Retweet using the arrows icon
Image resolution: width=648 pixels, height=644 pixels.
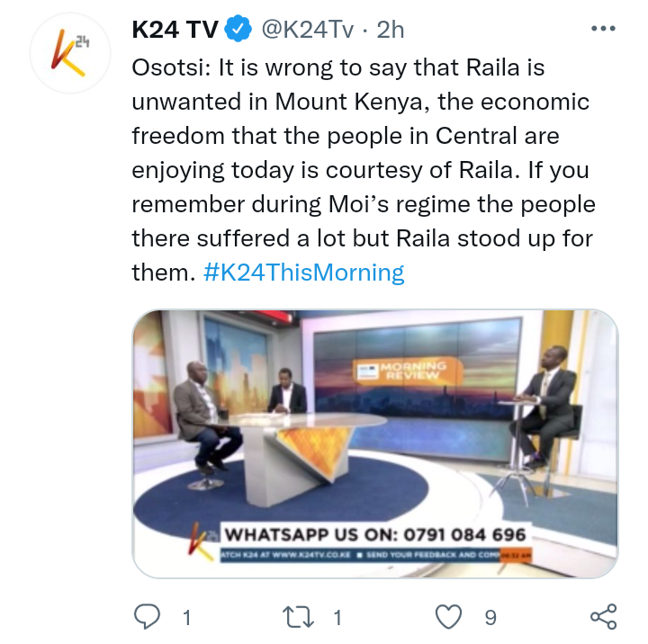click(298, 617)
